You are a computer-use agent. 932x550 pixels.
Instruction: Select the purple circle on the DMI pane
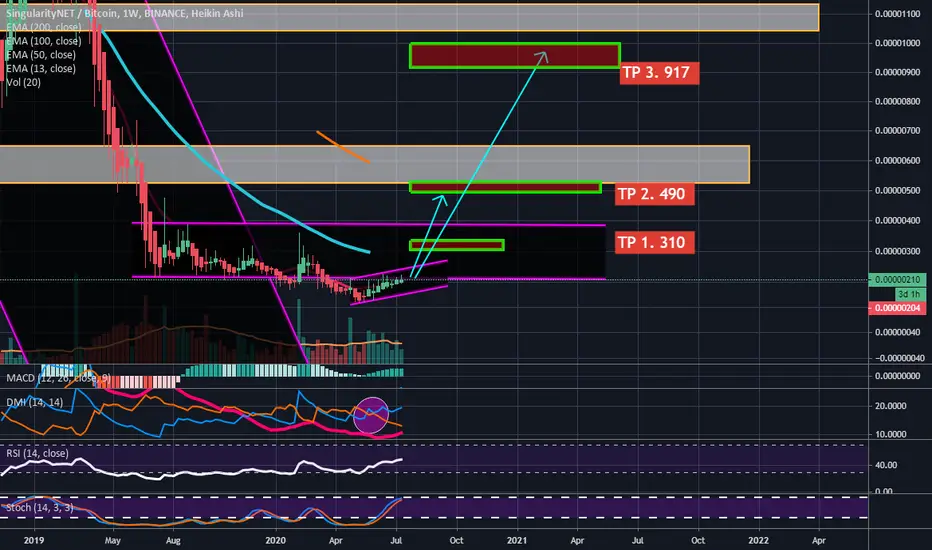(371, 414)
